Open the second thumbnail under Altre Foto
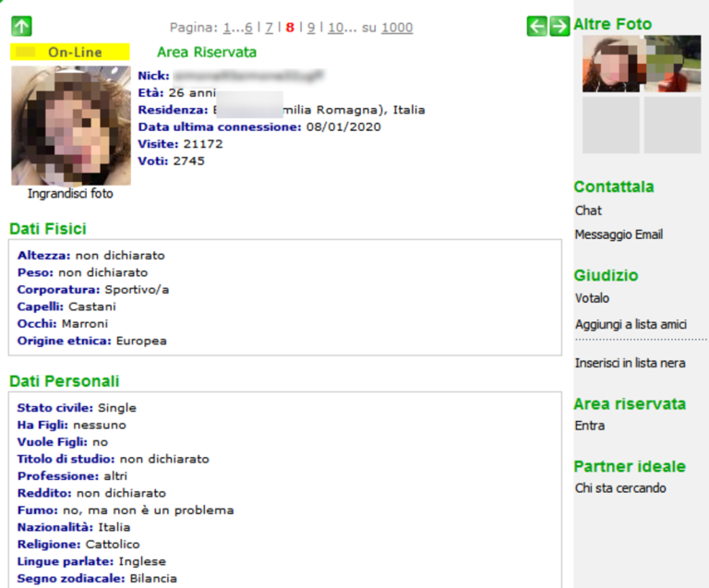This screenshot has width=709, height=588. pyautogui.click(x=672, y=64)
